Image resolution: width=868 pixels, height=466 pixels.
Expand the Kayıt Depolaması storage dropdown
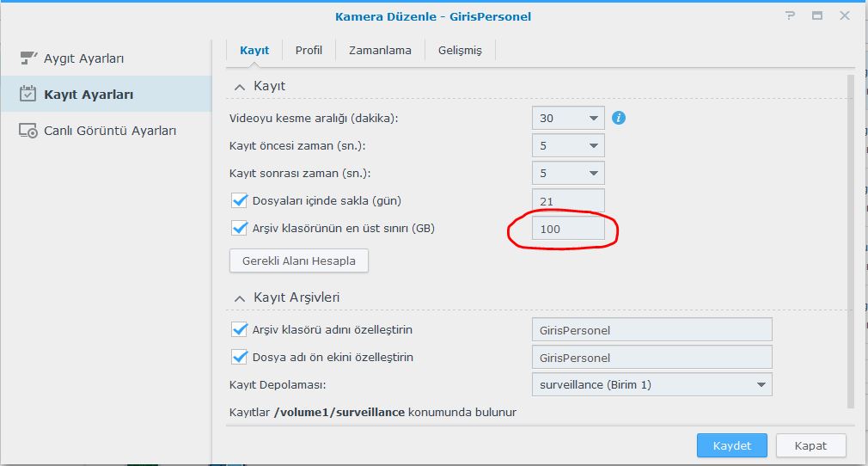click(651, 384)
